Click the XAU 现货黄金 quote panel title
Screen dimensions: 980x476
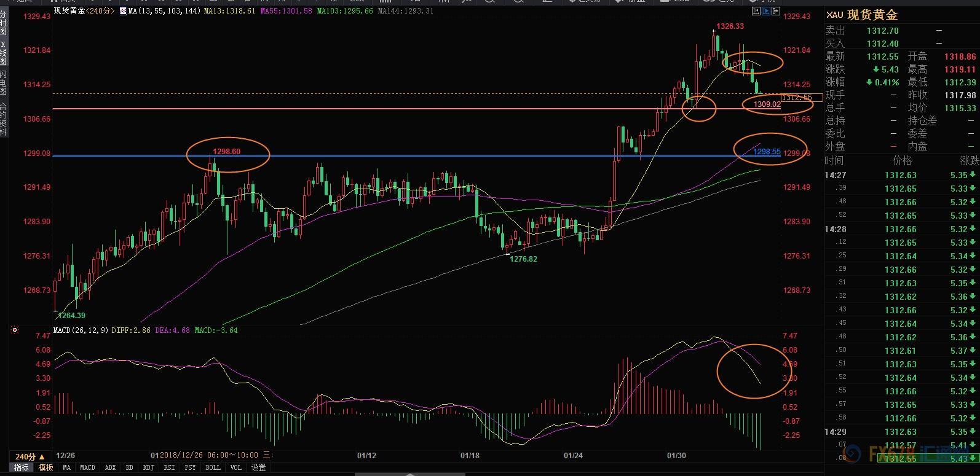(862, 15)
